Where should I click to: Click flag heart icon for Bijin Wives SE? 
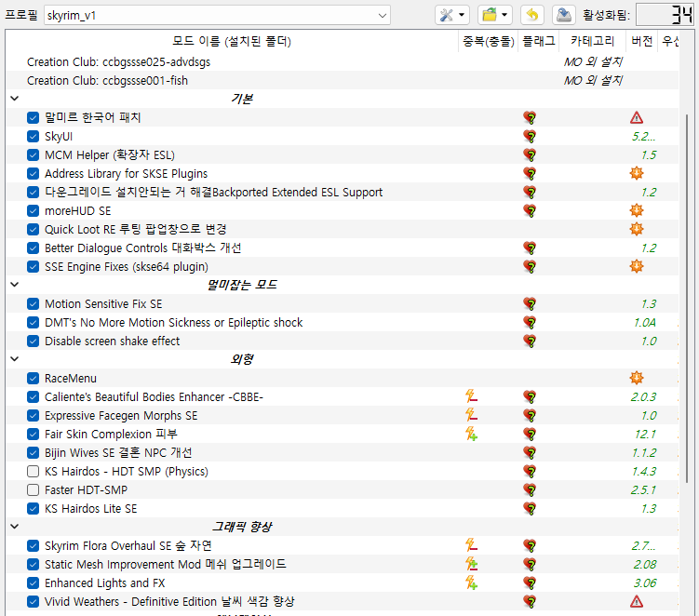530,453
